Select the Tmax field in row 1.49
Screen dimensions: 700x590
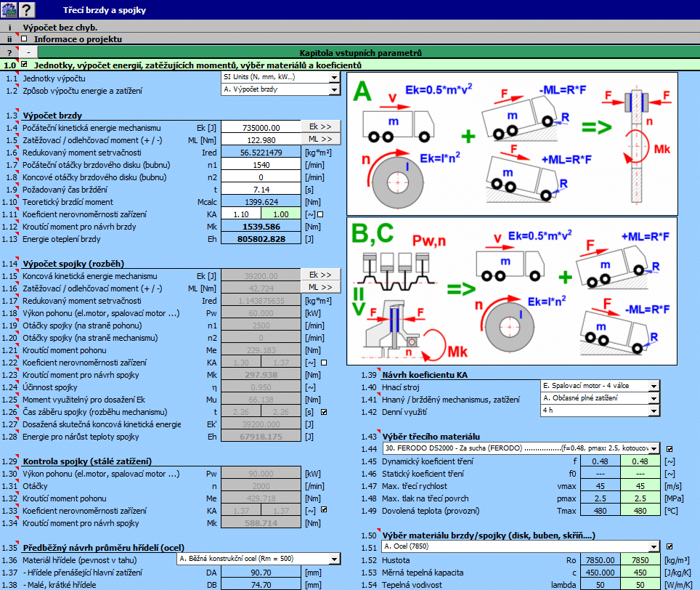[x=600, y=511]
